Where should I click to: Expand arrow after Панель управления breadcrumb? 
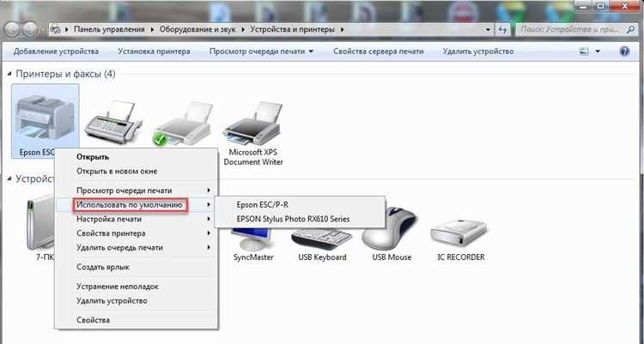152,29
